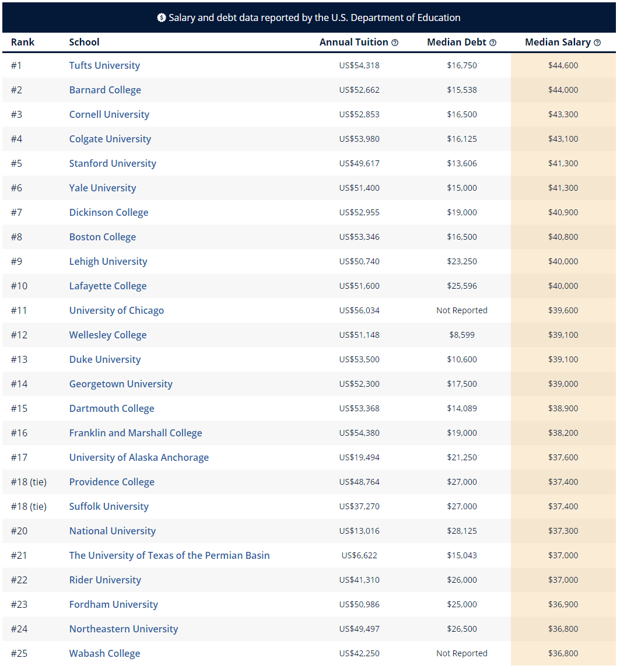
Task: Click the US$37,270 tuition value
Action: click(359, 506)
